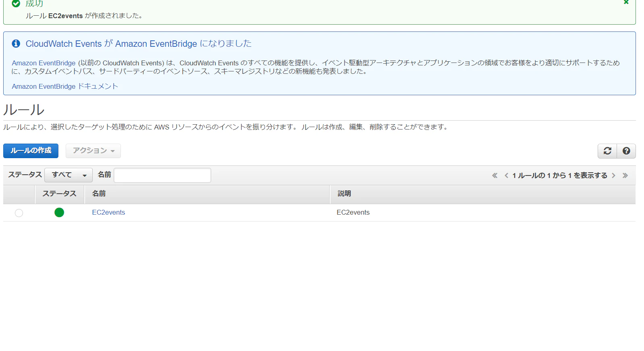The width and height of the screenshot is (644, 351).
Task: Go to first page double-chevron icon
Action: [495, 175]
